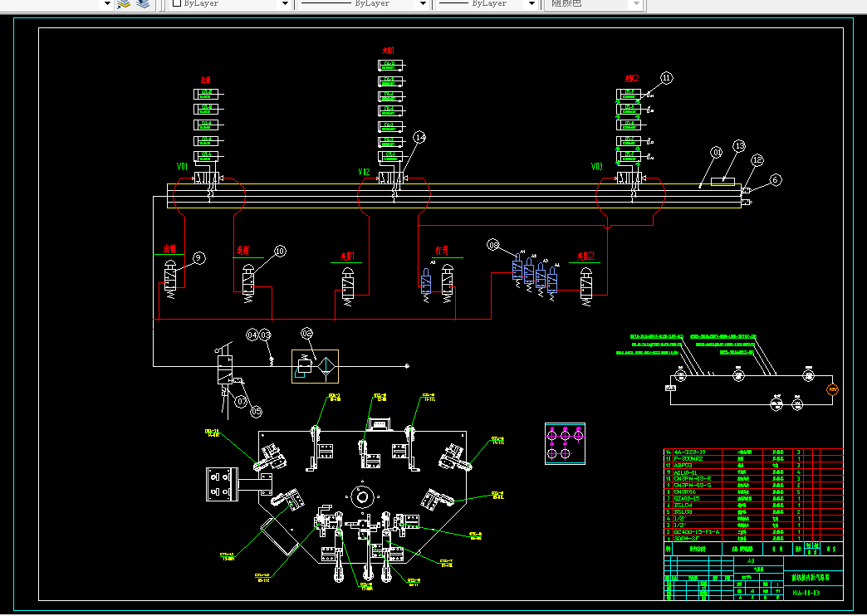Select balloon 02 above the filter regulator
This screenshot has width=867, height=616.
coord(307,334)
